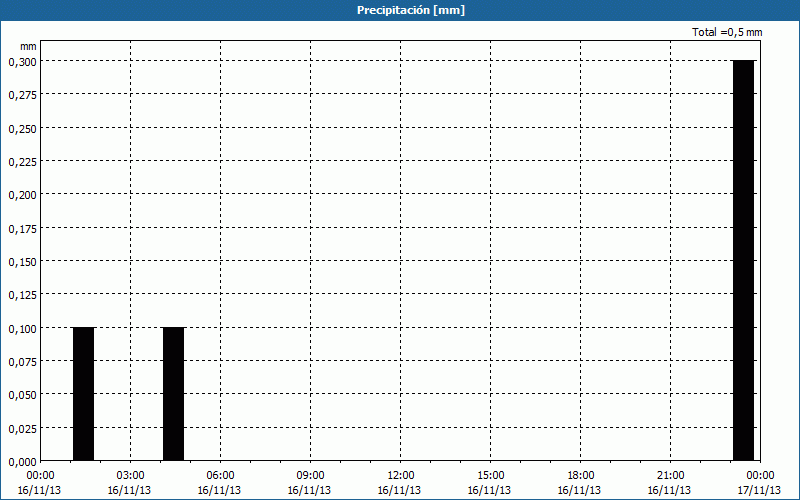800x500 pixels.
Task: Click the Precipitación [mm] title bar
Action: pos(400,10)
